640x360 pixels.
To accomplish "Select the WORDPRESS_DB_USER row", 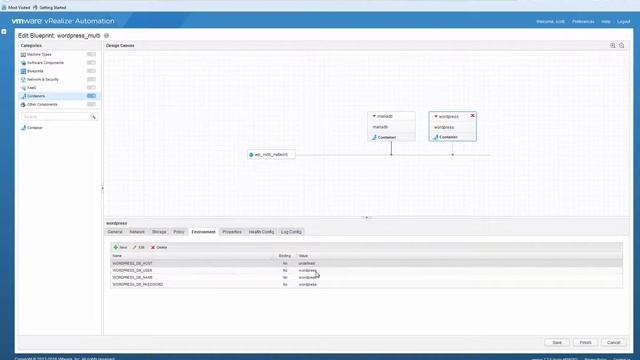I will coord(367,270).
